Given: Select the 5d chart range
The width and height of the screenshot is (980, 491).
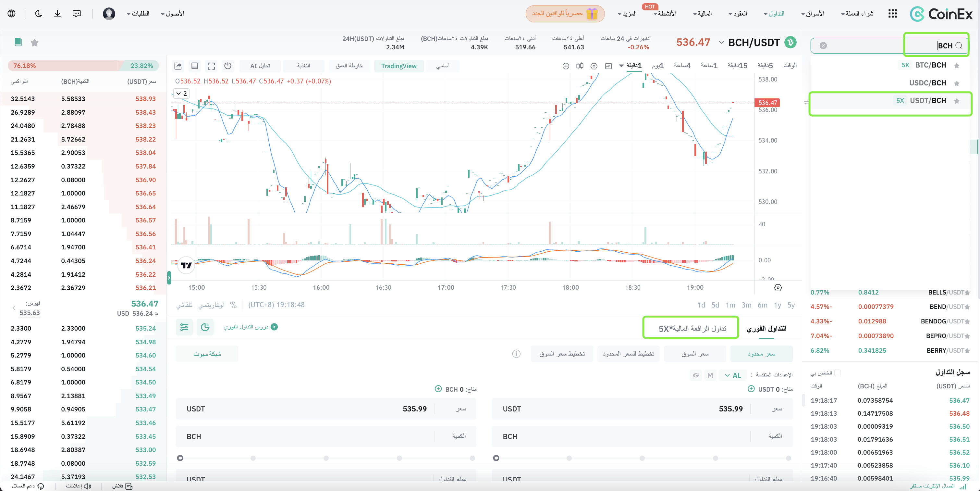Looking at the screenshot, I should click(x=715, y=305).
